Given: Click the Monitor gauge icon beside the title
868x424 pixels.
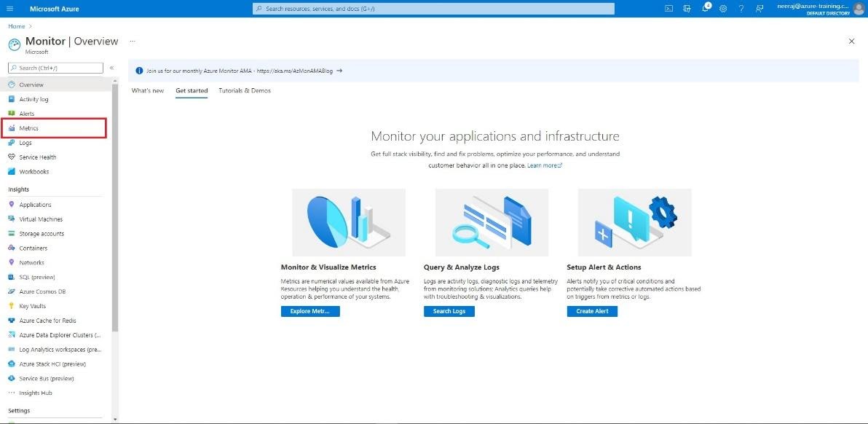Looking at the screenshot, I should (15, 45).
